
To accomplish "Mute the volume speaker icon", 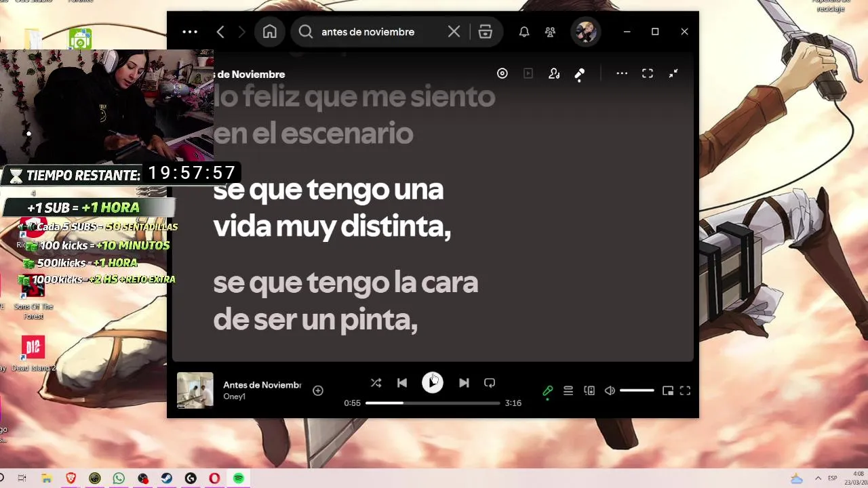I will pyautogui.click(x=610, y=390).
